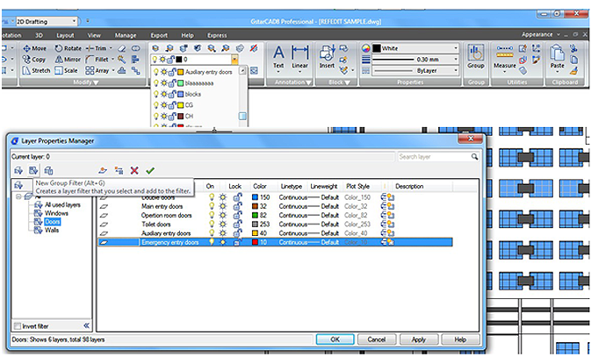Select the Scale tool

click(66, 70)
